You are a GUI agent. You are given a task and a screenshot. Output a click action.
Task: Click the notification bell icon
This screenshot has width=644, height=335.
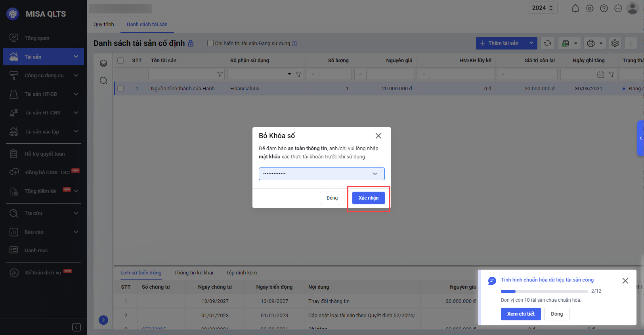tap(575, 8)
